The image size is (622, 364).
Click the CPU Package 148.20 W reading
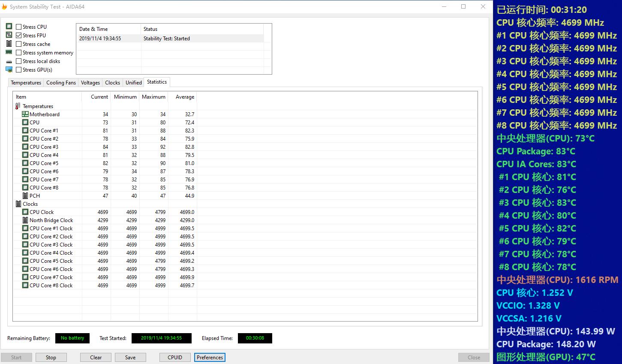pyautogui.click(x=546, y=344)
